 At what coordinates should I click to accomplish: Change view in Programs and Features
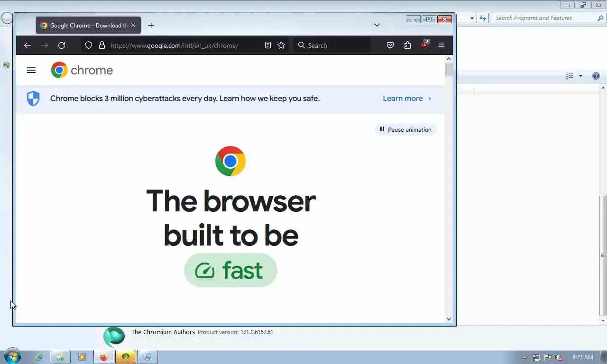[x=570, y=76]
